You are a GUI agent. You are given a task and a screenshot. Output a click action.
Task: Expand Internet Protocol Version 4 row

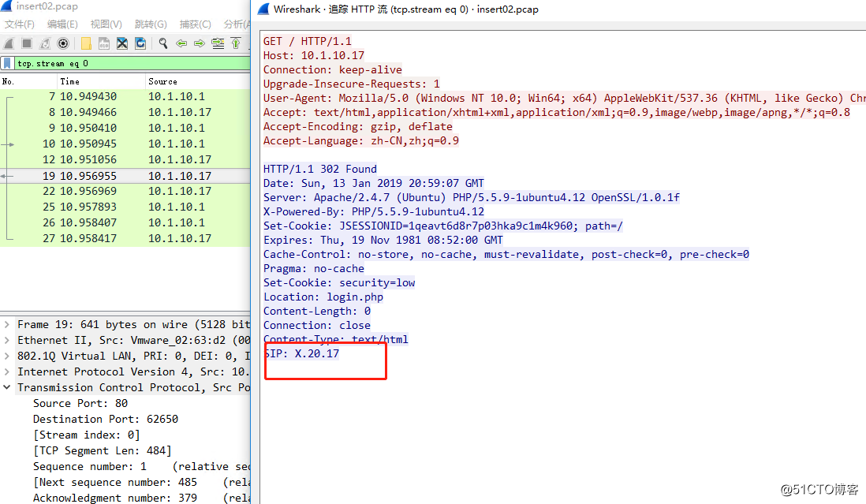click(x=6, y=372)
